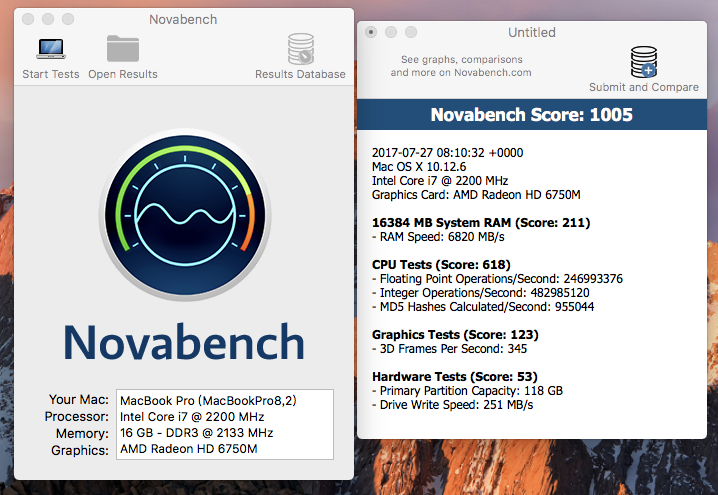Click the Untitled window title

pyautogui.click(x=532, y=33)
